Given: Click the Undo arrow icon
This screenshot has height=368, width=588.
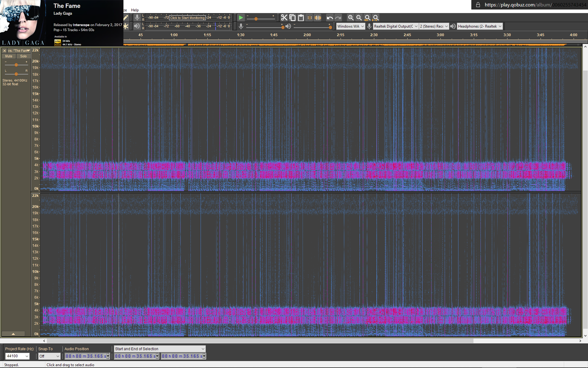Looking at the screenshot, I should [x=330, y=17].
